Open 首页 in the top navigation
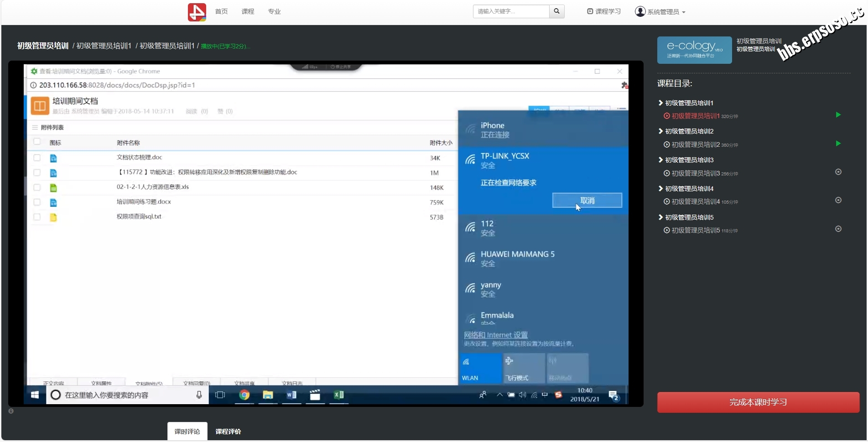Viewport: 868px width, 442px height. [222, 11]
